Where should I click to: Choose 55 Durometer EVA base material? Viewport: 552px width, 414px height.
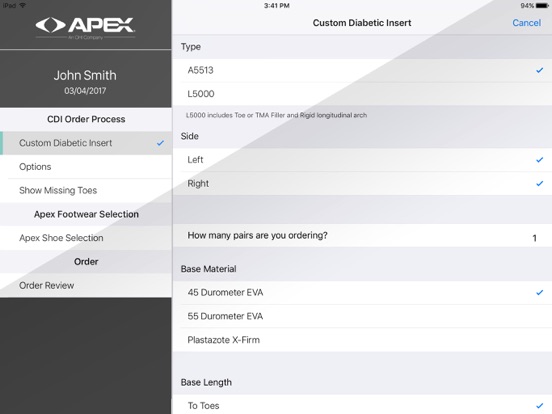click(x=362, y=316)
